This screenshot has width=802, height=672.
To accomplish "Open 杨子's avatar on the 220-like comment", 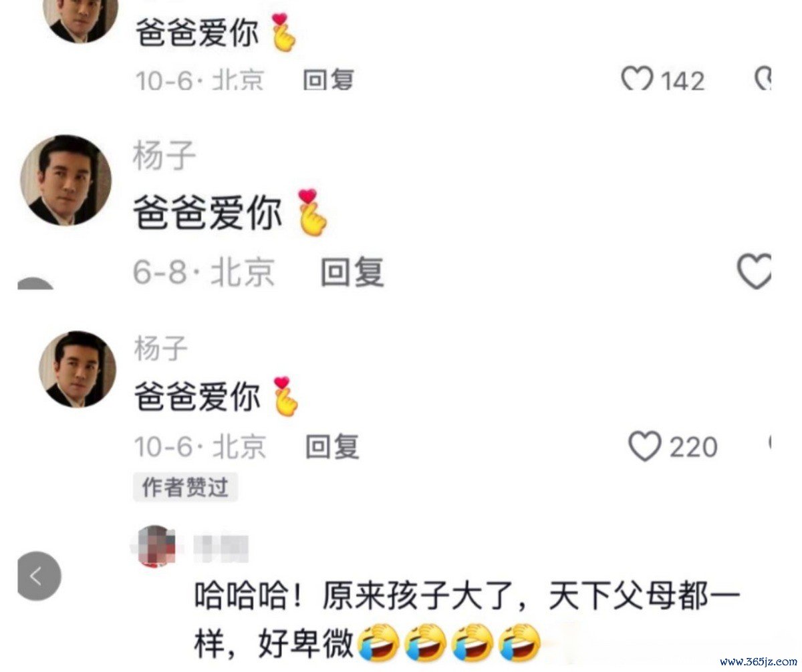I will coord(77,369).
